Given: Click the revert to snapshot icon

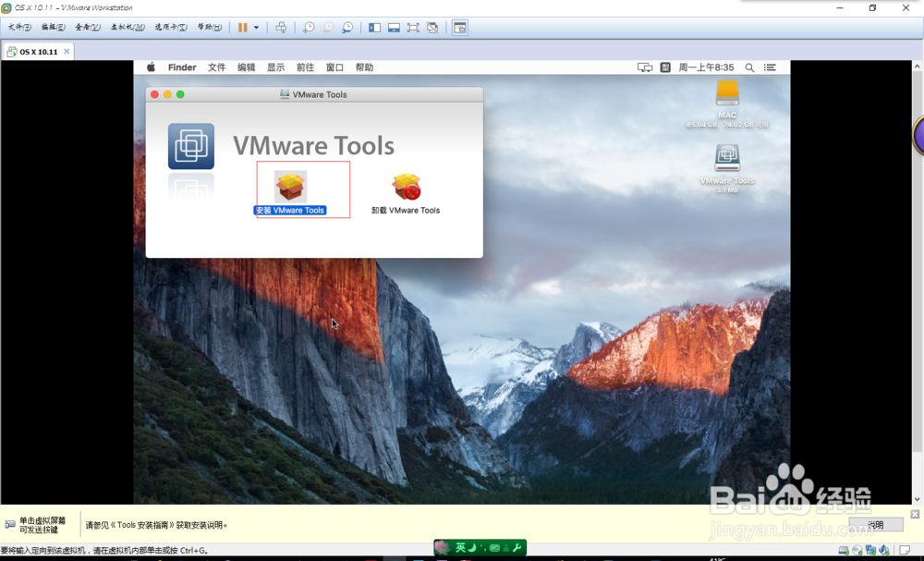Looking at the screenshot, I should pos(328,27).
